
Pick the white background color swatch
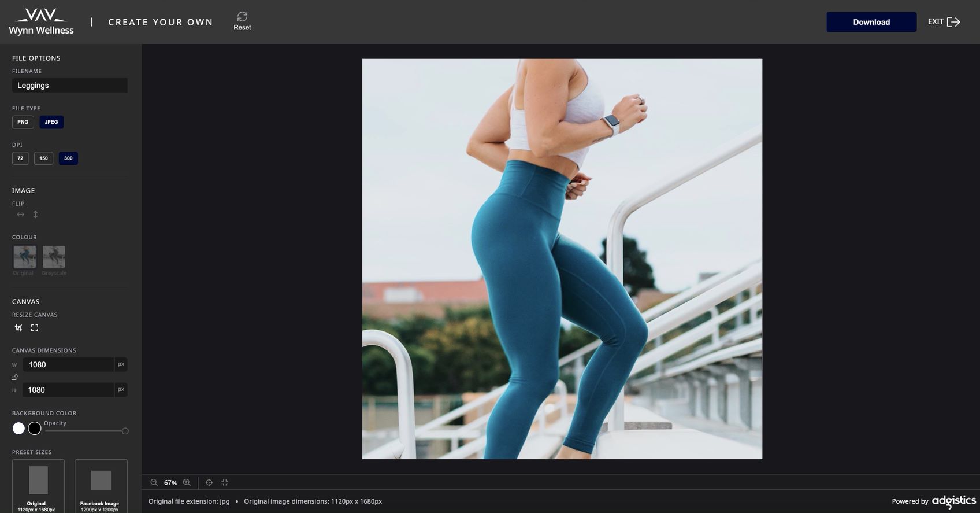(18, 429)
